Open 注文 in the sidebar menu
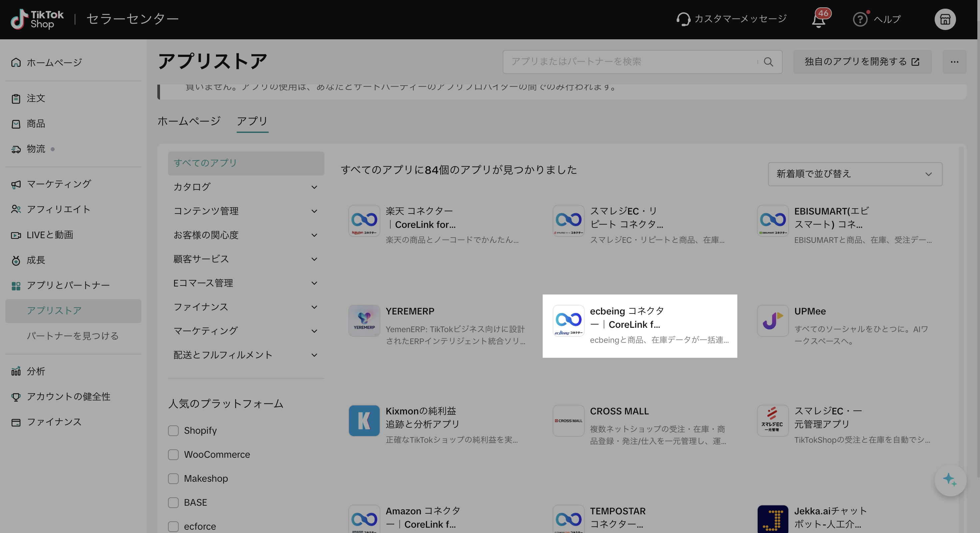 pos(36,99)
